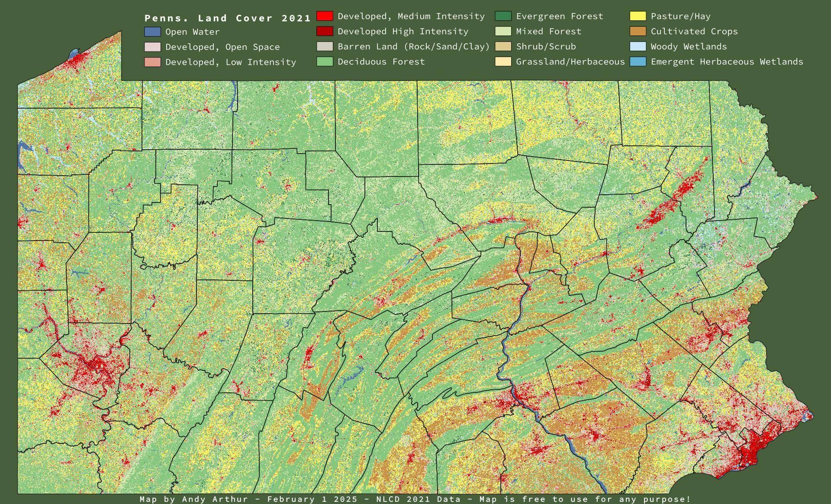
Task: Click the Grassland/Herbaceous legend swatch
Action: pos(503,61)
